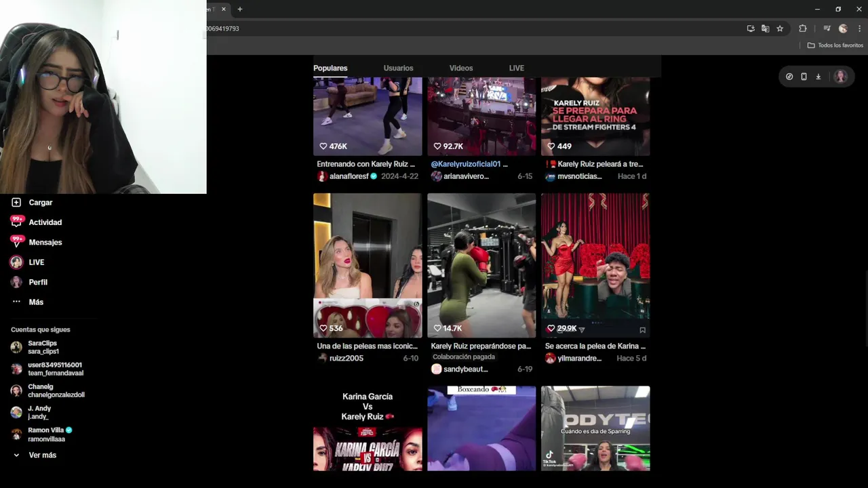Image resolution: width=868 pixels, height=488 pixels.
Task: Open Perfil in left sidebar
Action: click(x=28, y=282)
